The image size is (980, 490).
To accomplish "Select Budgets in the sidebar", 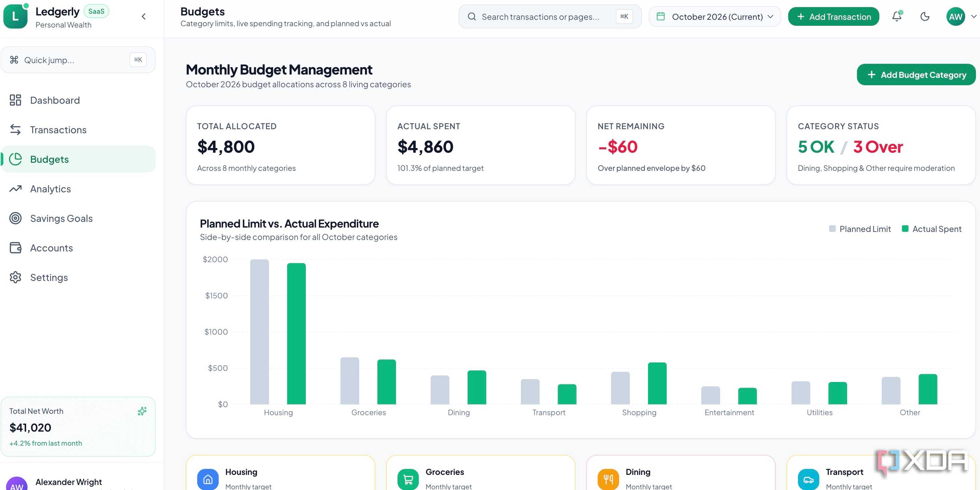I will point(78,159).
